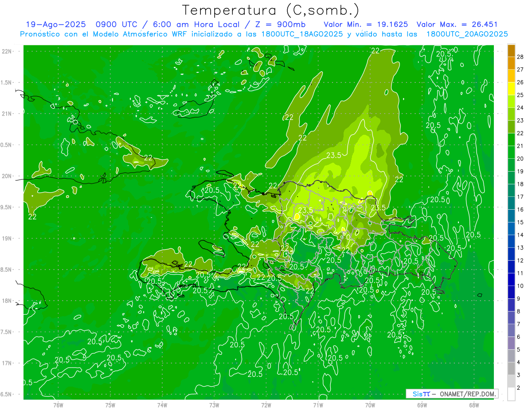The height and width of the screenshot is (411, 532).
Task: Click the 22N latitude axis label
Action: pos(7,51)
